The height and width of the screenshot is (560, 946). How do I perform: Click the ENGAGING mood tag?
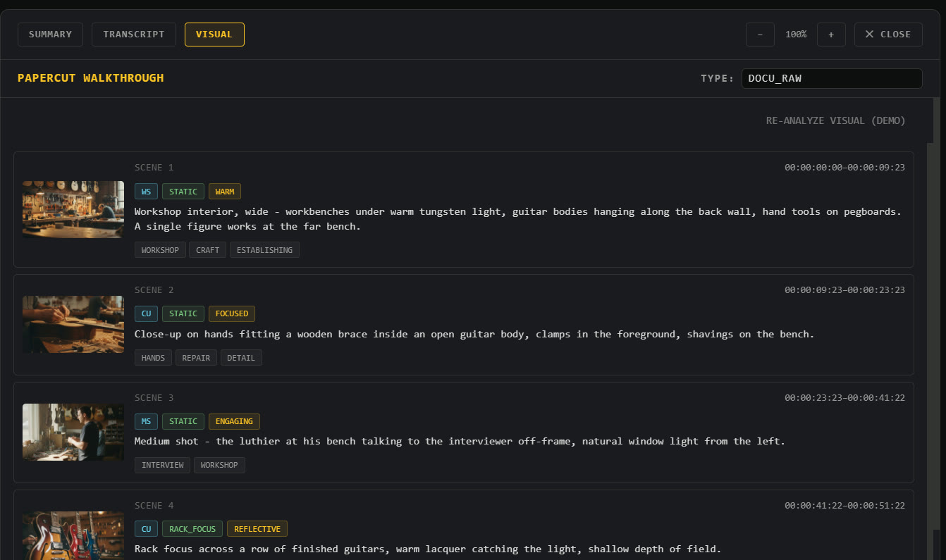click(234, 421)
